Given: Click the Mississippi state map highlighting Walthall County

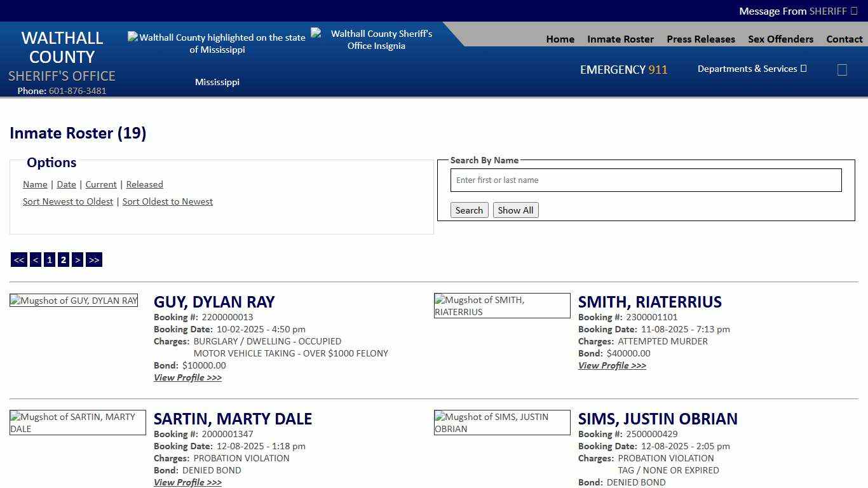Looking at the screenshot, I should (217, 43).
